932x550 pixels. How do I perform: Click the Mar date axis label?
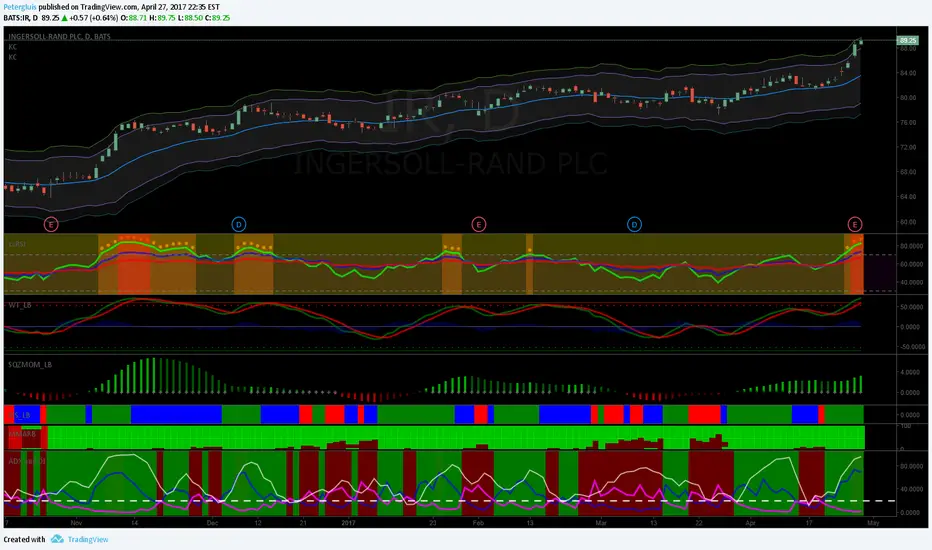point(601,523)
